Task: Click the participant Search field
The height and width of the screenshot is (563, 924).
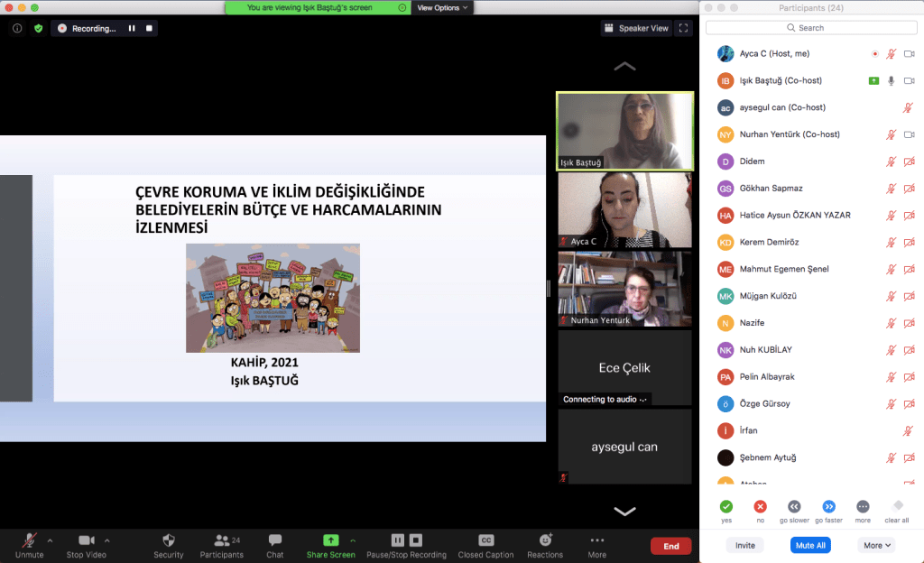Action: [x=810, y=28]
